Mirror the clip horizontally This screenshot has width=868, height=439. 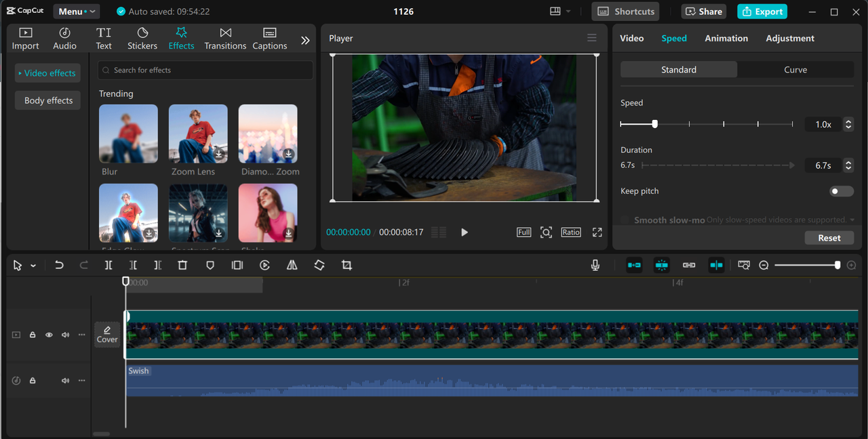pyautogui.click(x=292, y=266)
